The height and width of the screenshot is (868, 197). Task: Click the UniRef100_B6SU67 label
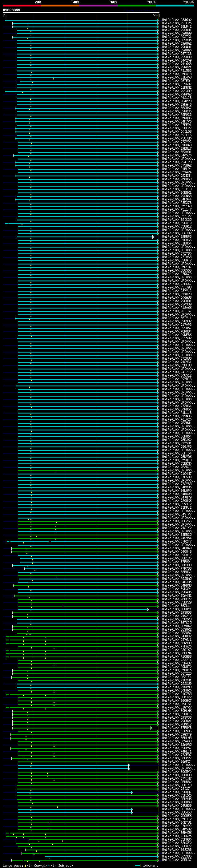pos(177,108)
